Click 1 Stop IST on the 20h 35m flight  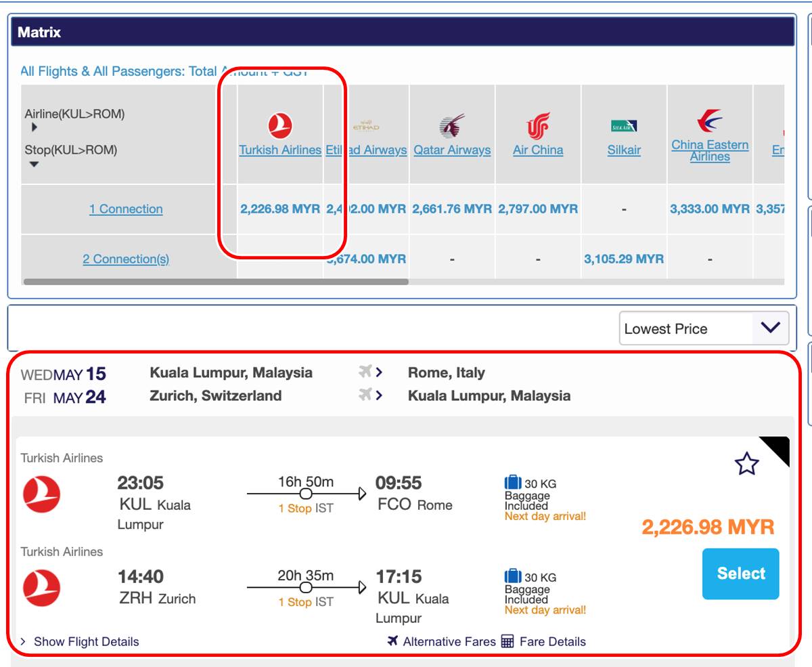(306, 602)
